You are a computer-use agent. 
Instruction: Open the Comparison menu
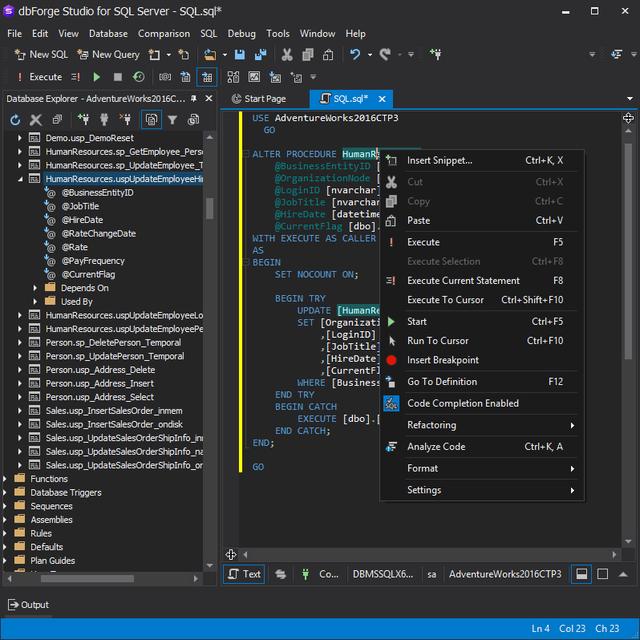pos(164,33)
